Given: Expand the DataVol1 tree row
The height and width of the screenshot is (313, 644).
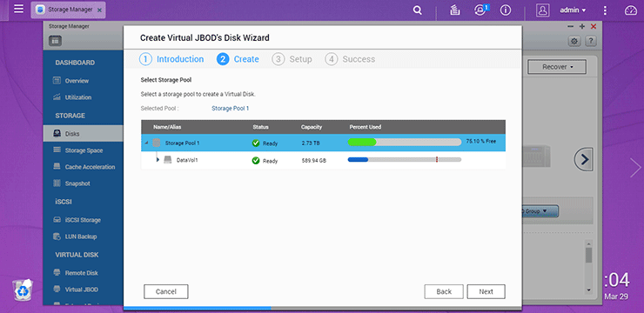Looking at the screenshot, I should pos(158,160).
